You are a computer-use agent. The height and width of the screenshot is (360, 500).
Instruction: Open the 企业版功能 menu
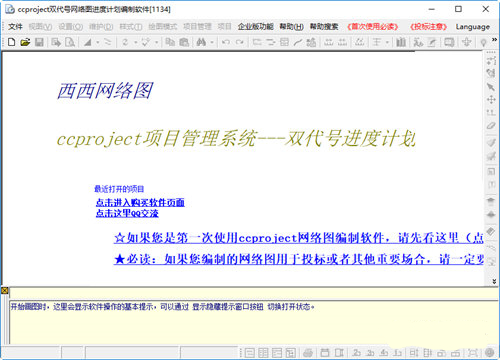[x=256, y=27]
